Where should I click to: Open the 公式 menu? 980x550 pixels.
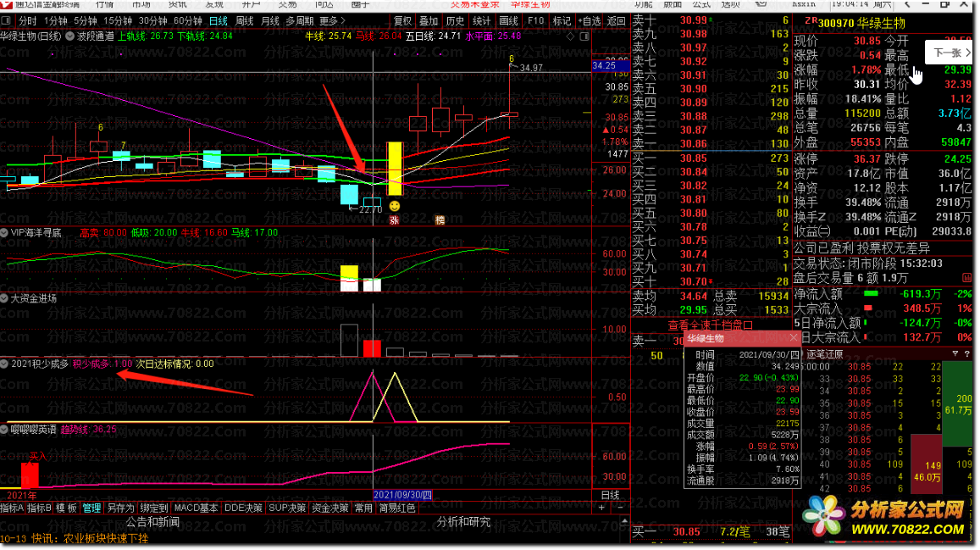[x=702, y=3]
